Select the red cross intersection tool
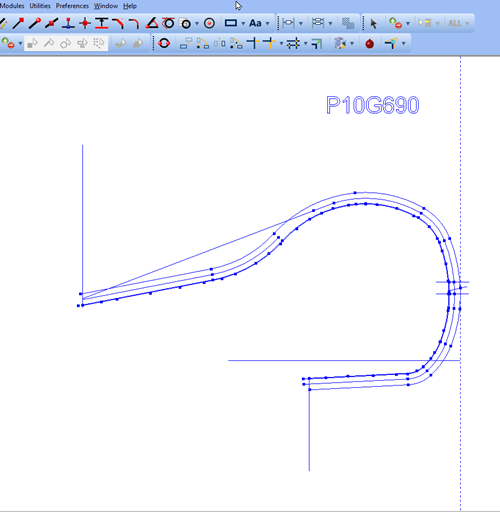Image resolution: width=500 pixels, height=512 pixels. pos(85,23)
